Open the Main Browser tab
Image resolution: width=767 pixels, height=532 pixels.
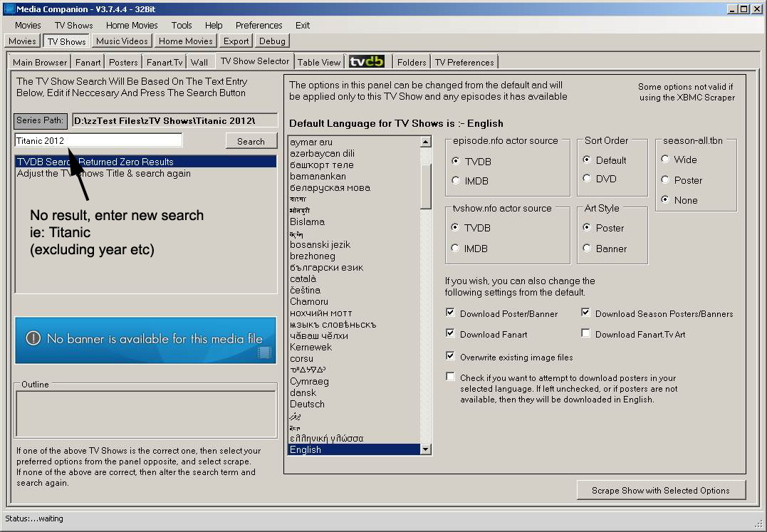pyautogui.click(x=40, y=62)
